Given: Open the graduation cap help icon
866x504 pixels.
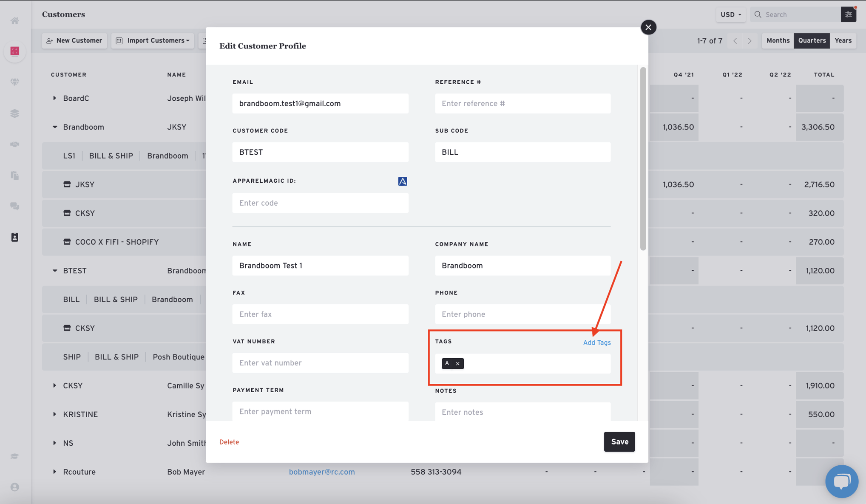Looking at the screenshot, I should pyautogui.click(x=15, y=456).
